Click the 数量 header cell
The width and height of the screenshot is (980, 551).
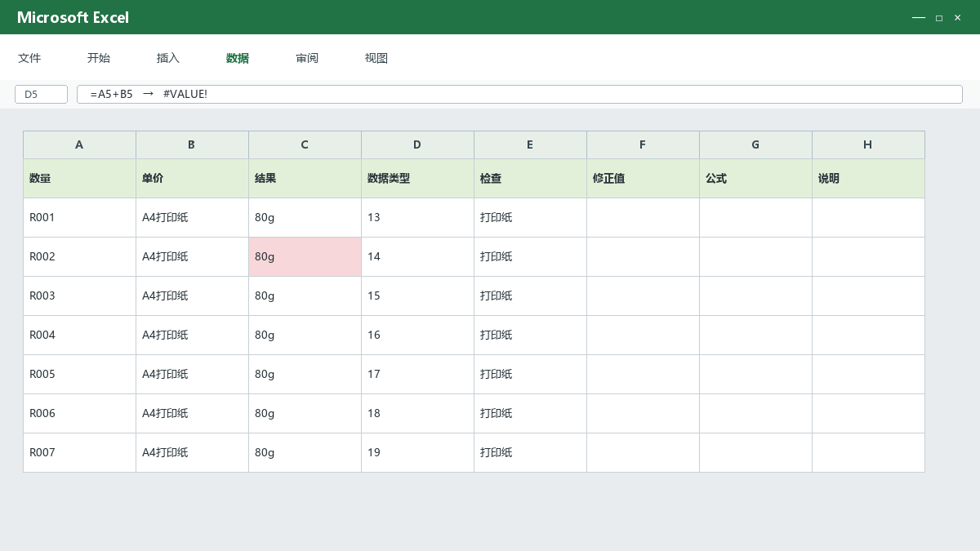(x=79, y=178)
